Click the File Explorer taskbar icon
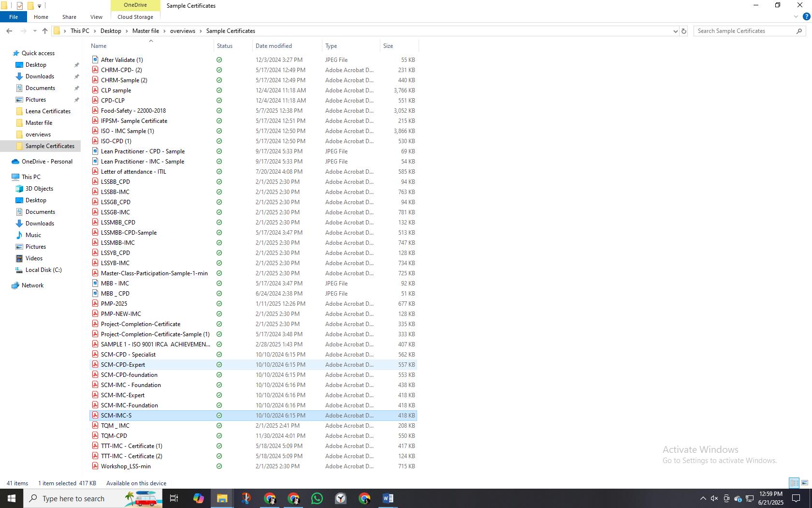Viewport: 812px width, 508px height. click(222, 498)
